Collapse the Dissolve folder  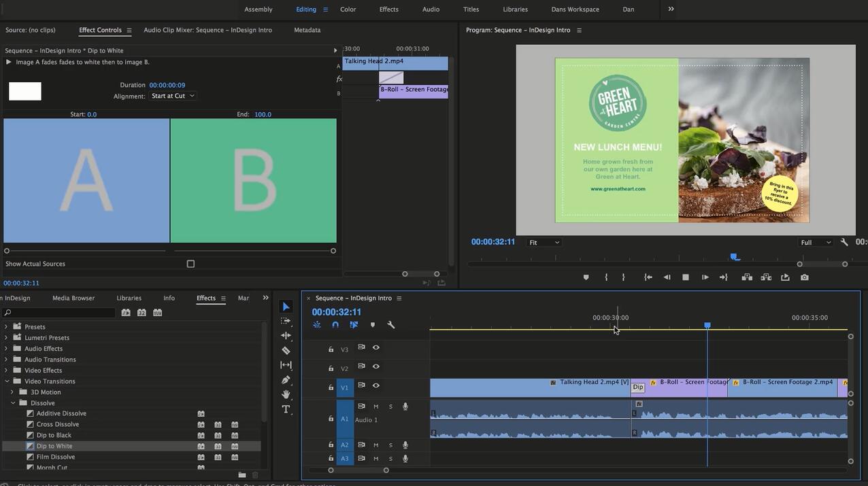coord(12,403)
